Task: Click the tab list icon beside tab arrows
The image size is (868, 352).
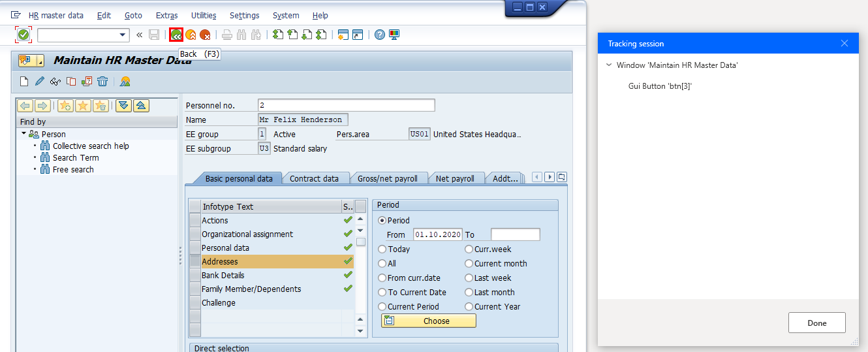Action: coord(562,177)
